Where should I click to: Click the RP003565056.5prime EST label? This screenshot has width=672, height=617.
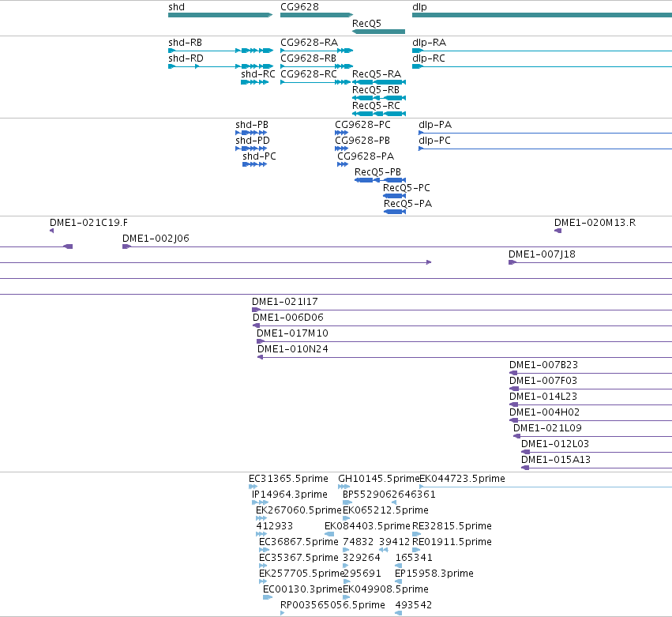tap(332, 606)
